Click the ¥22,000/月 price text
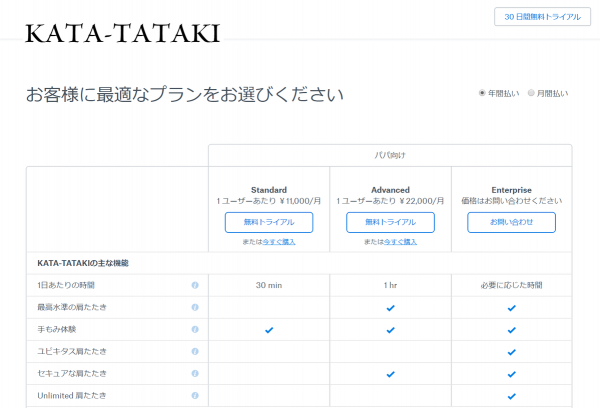600x408 pixels. (x=421, y=201)
